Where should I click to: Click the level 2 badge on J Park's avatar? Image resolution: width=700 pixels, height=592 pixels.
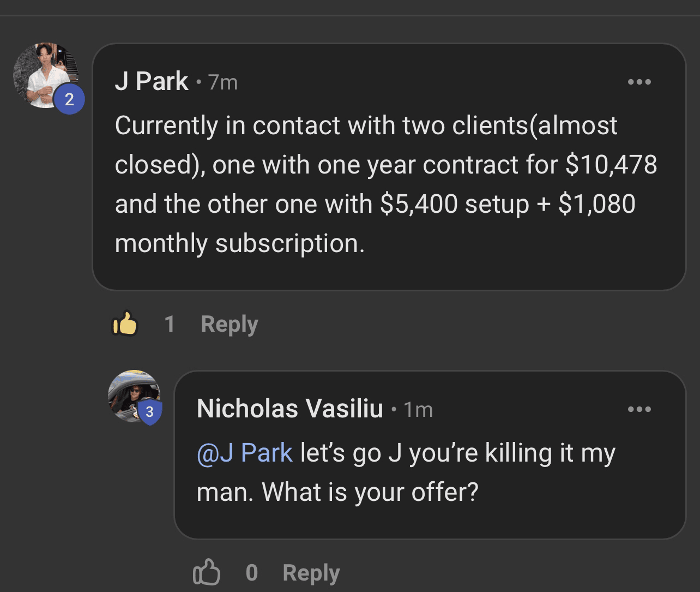[69, 100]
